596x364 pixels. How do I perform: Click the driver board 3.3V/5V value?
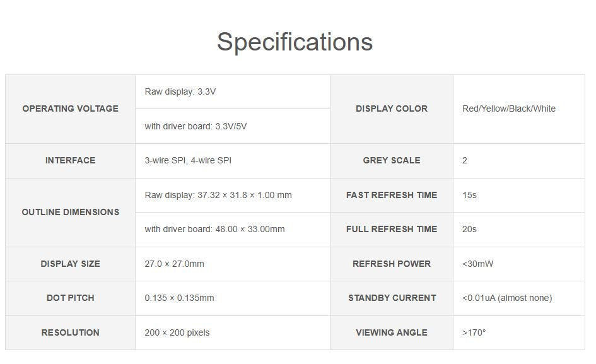(x=196, y=126)
